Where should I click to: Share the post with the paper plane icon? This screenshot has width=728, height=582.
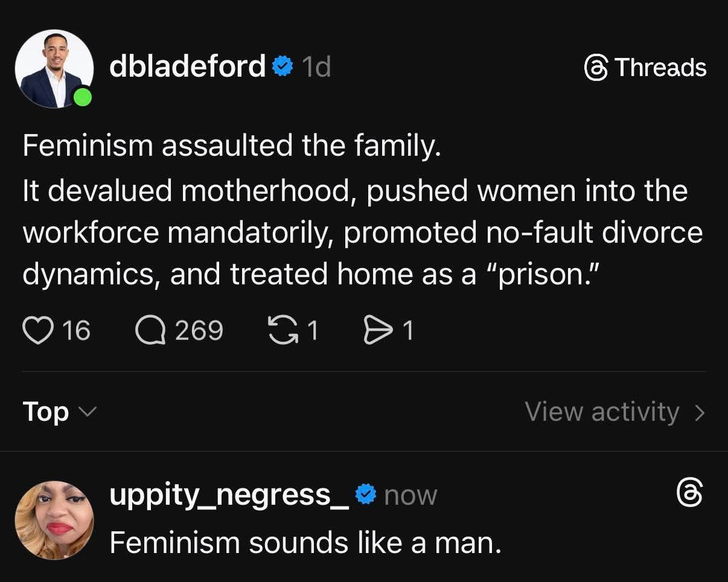click(377, 331)
